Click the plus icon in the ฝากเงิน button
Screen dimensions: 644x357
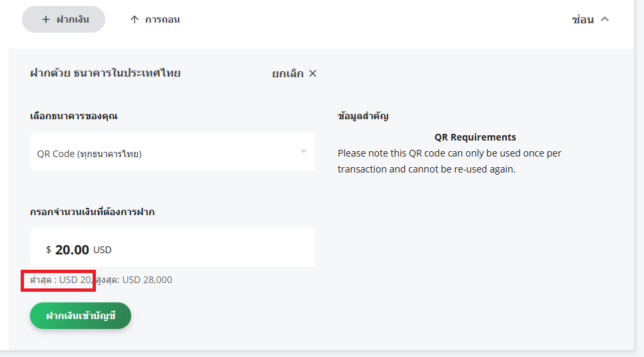[46, 19]
